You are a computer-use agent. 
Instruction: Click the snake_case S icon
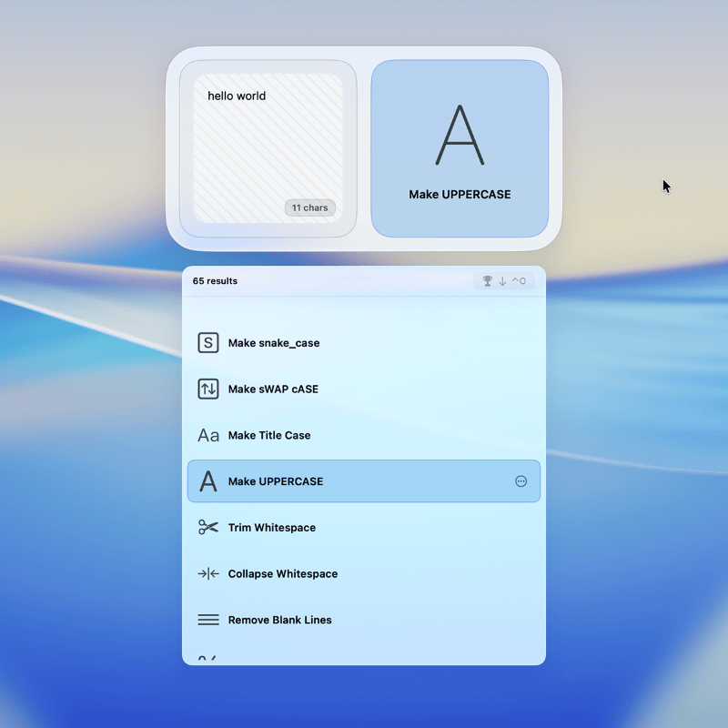(x=208, y=343)
